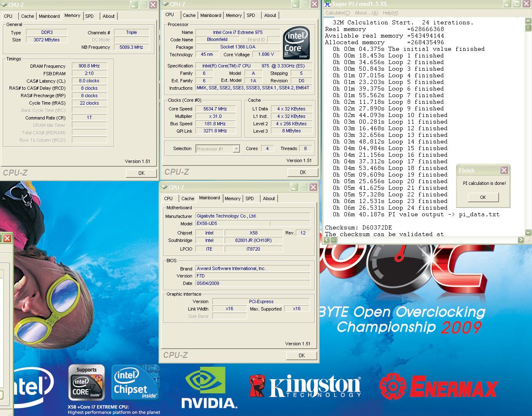Click the Core Speed value 5634.7 MHz
The image size is (532, 416).
pos(215,109)
